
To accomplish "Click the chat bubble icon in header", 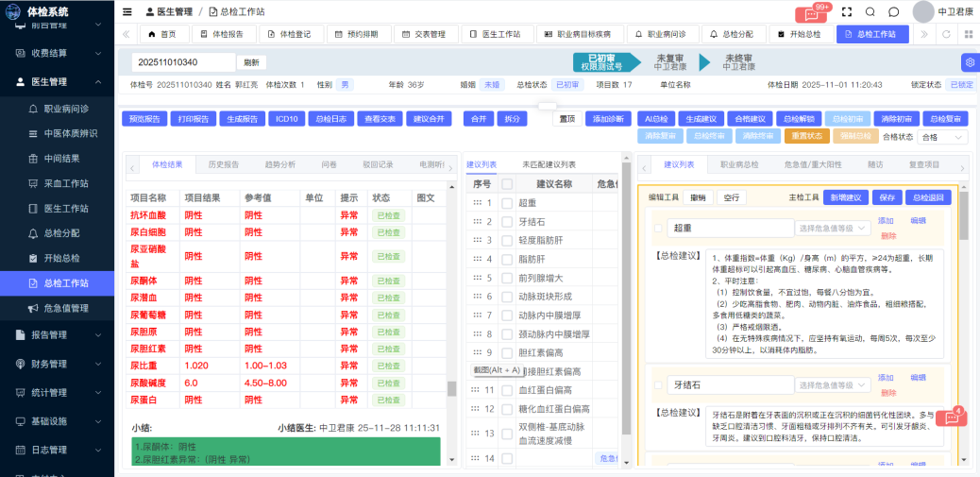I will pyautogui.click(x=894, y=11).
